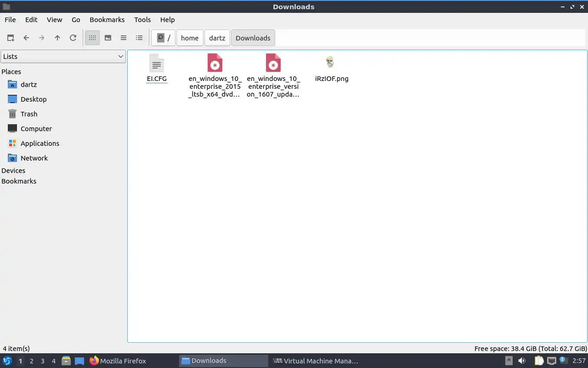Switch to workspace 1
Image resolution: width=588 pixels, height=368 pixels.
click(x=20, y=361)
